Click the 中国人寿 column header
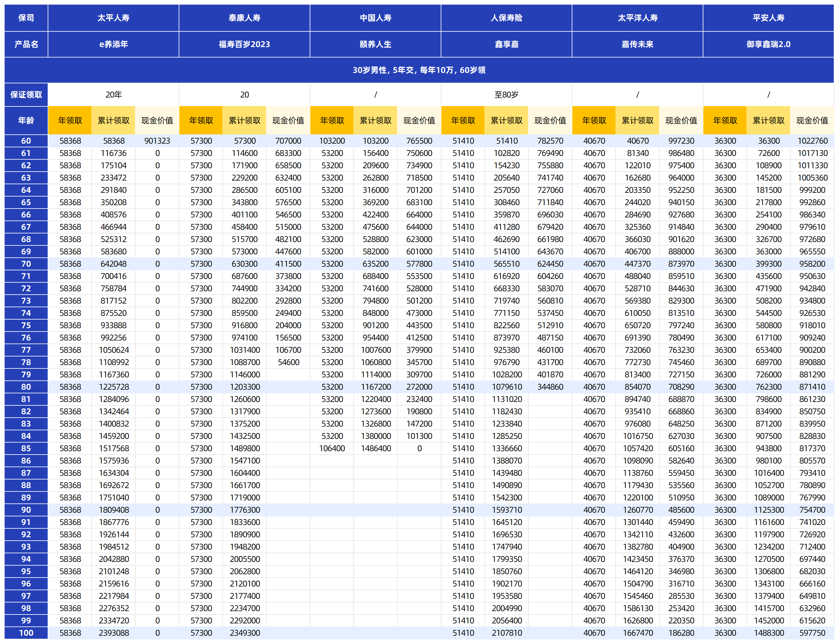Viewport: 839px width, 644px height. (x=375, y=18)
